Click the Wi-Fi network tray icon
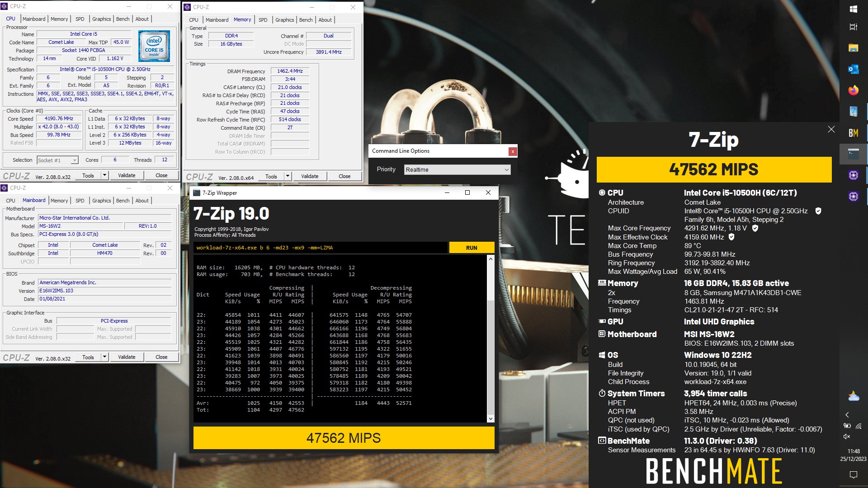 859,426
